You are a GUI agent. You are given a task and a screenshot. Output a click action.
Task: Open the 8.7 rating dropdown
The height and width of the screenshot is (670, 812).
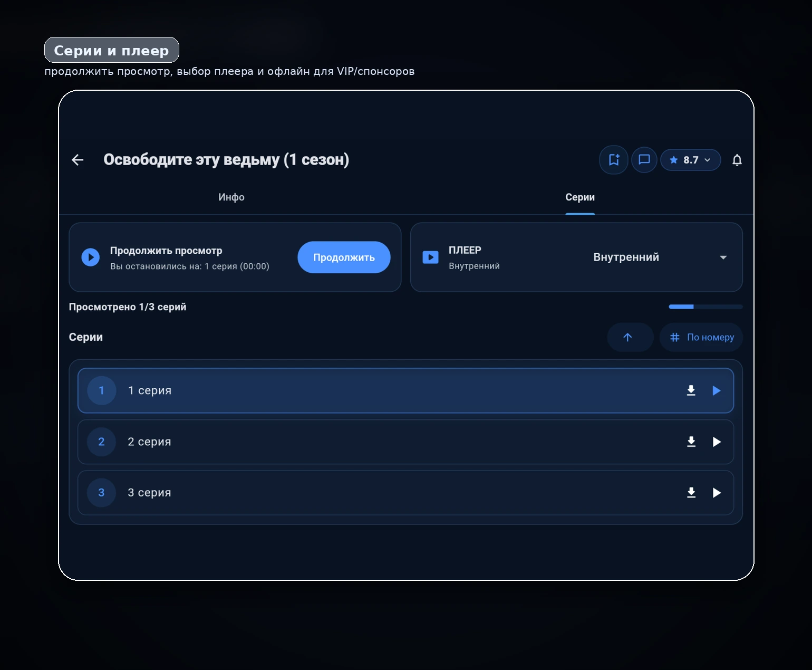click(690, 160)
